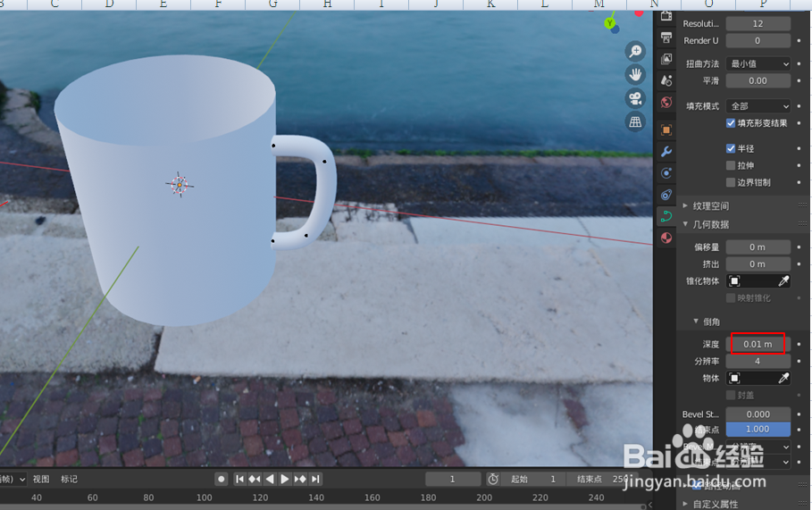Click the Render U field showing 0

(758, 40)
